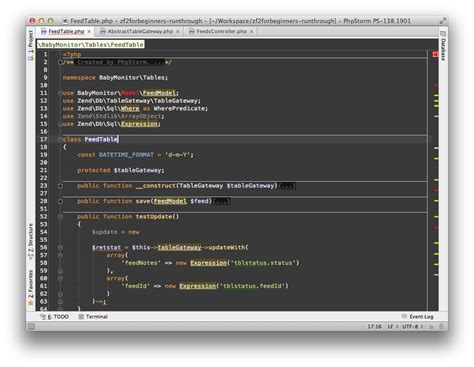Click the inspector icon in status bar
Screen dimensions: 474x367
[x=442, y=327]
